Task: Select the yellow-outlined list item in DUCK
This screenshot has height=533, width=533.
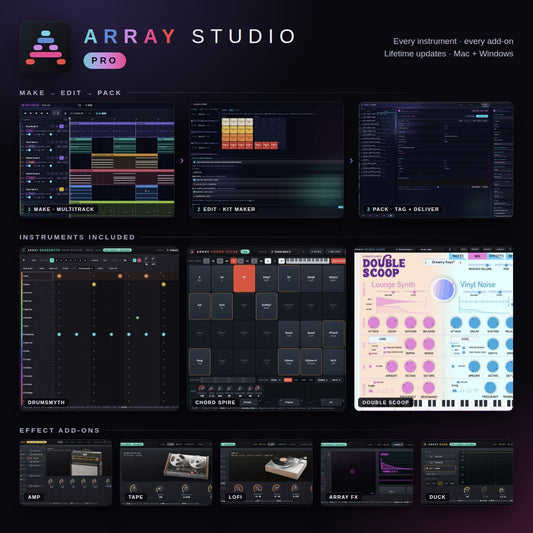Action: (440, 468)
